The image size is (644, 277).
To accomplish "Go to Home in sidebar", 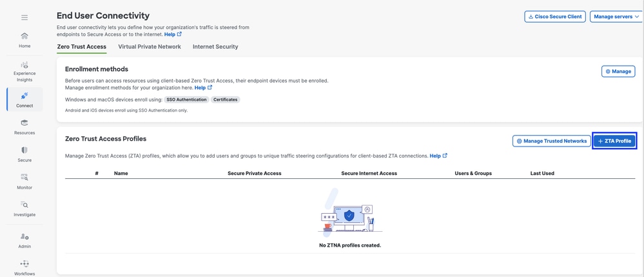I will click(24, 40).
